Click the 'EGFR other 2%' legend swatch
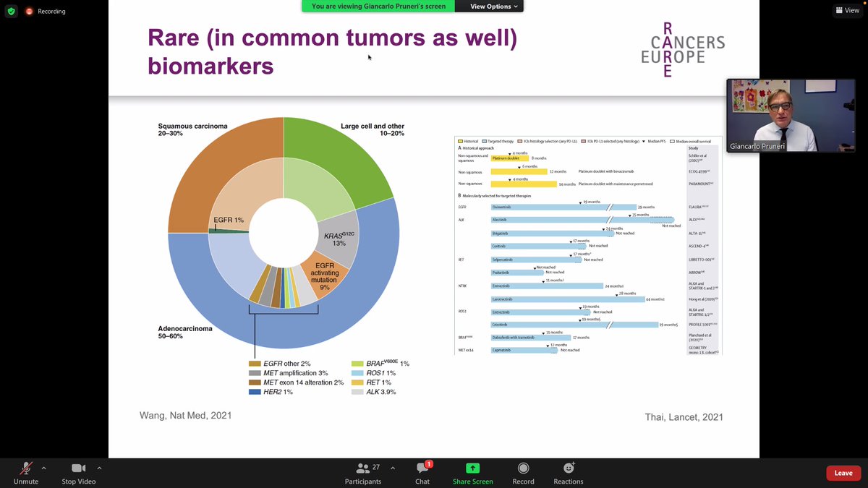This screenshot has height=488, width=868. [254, 364]
